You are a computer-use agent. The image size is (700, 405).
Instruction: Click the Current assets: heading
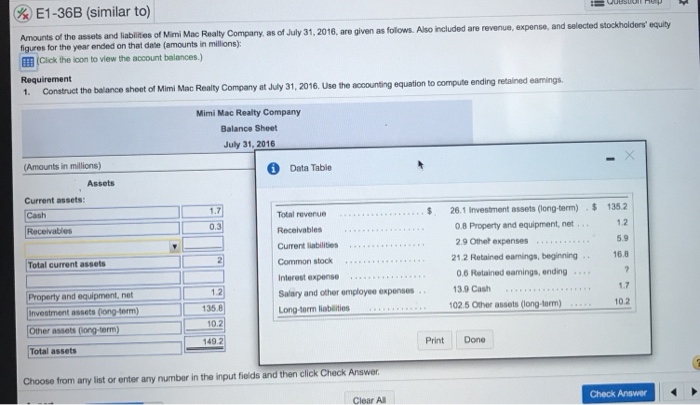[54, 200]
